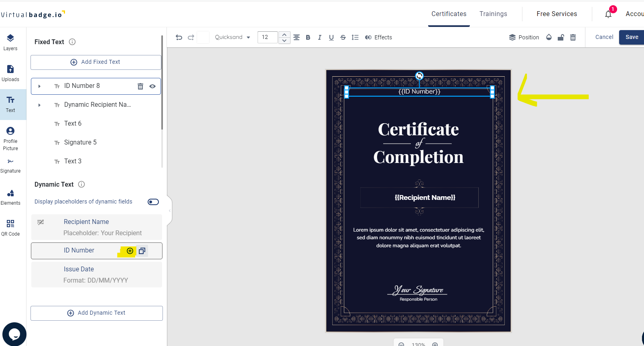Open the line spacing options
This screenshot has width=644, height=346.
pyautogui.click(x=355, y=37)
